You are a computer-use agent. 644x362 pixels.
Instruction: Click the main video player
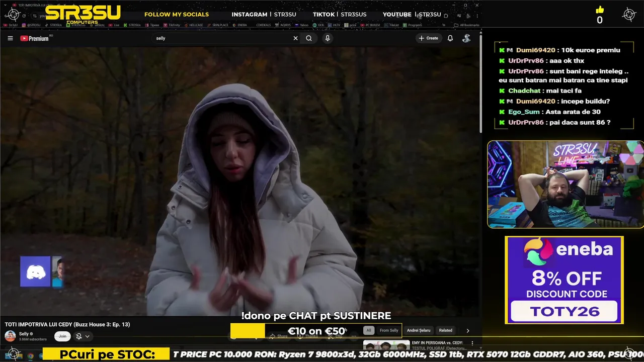(240, 182)
